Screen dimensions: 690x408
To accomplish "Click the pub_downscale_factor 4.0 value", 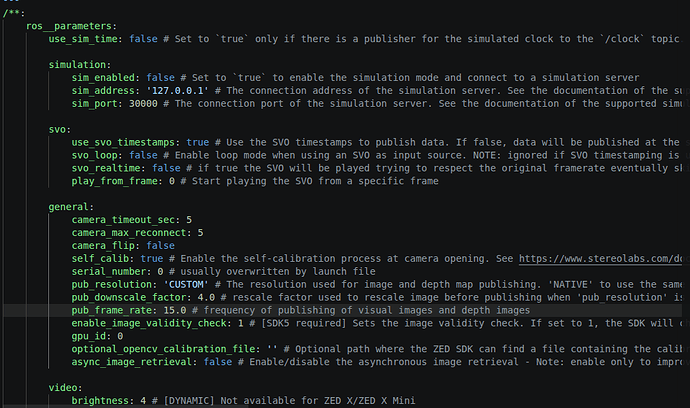I will point(206,298).
